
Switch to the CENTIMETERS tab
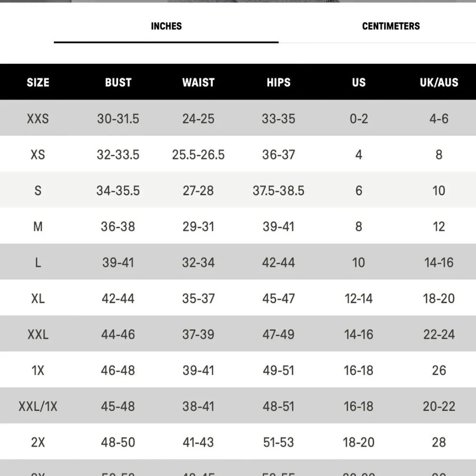(391, 26)
